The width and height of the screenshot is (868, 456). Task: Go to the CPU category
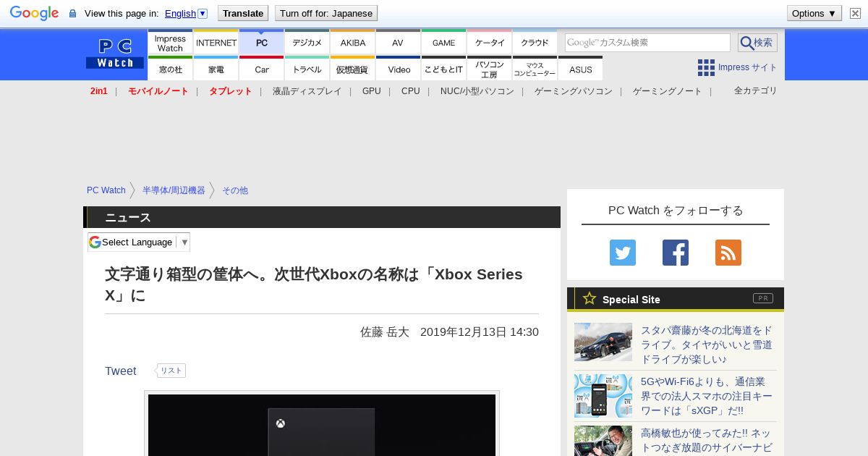point(411,91)
